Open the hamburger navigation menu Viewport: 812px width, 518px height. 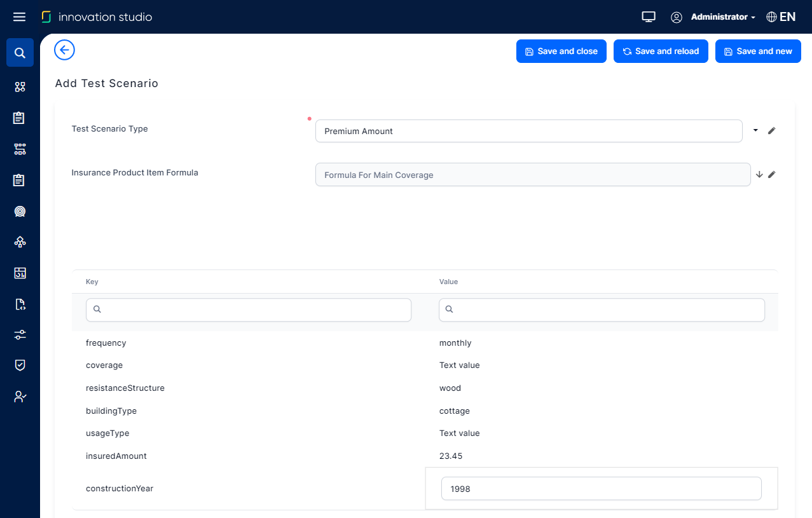pyautogui.click(x=19, y=17)
